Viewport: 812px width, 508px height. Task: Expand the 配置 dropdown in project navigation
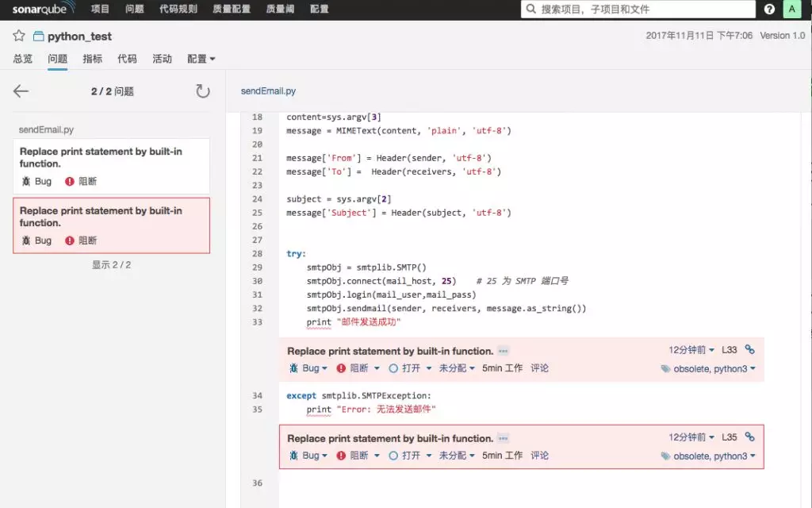[201, 59]
